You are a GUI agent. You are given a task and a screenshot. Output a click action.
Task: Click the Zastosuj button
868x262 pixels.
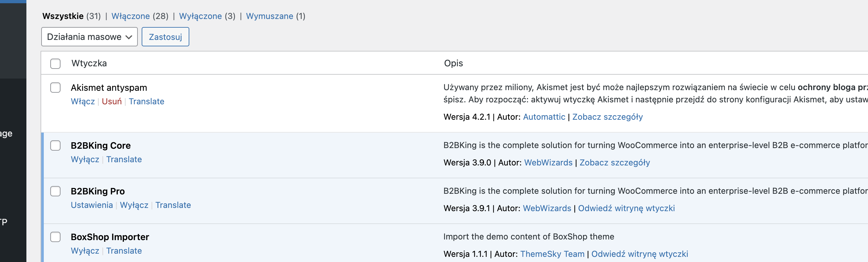[165, 37]
